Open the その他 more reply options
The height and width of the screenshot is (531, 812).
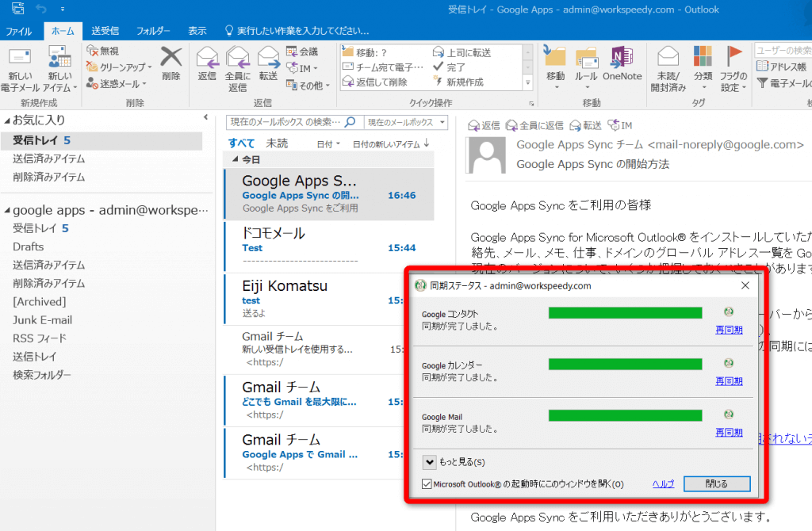click(308, 86)
